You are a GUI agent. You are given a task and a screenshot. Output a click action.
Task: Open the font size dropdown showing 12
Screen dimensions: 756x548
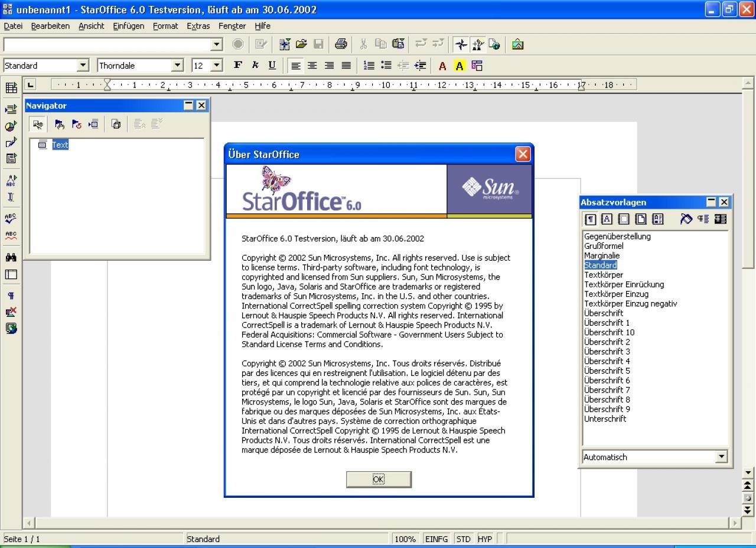(216, 66)
